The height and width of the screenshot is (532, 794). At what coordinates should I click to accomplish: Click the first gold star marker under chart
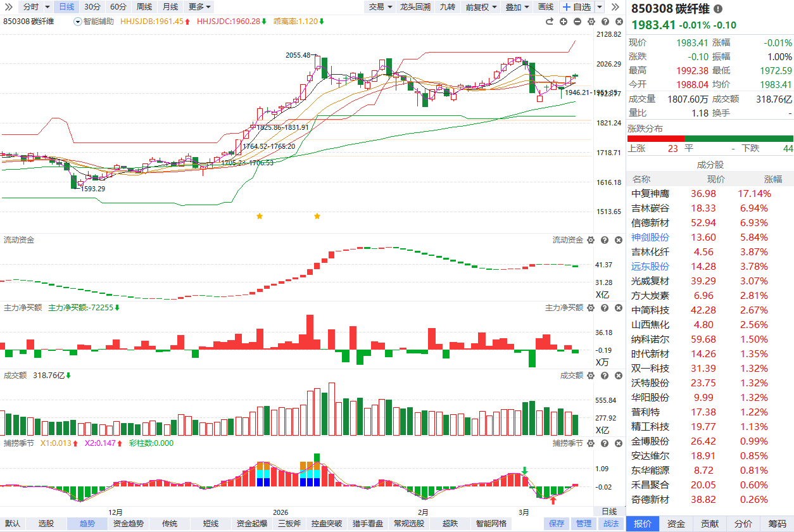pyautogui.click(x=260, y=217)
